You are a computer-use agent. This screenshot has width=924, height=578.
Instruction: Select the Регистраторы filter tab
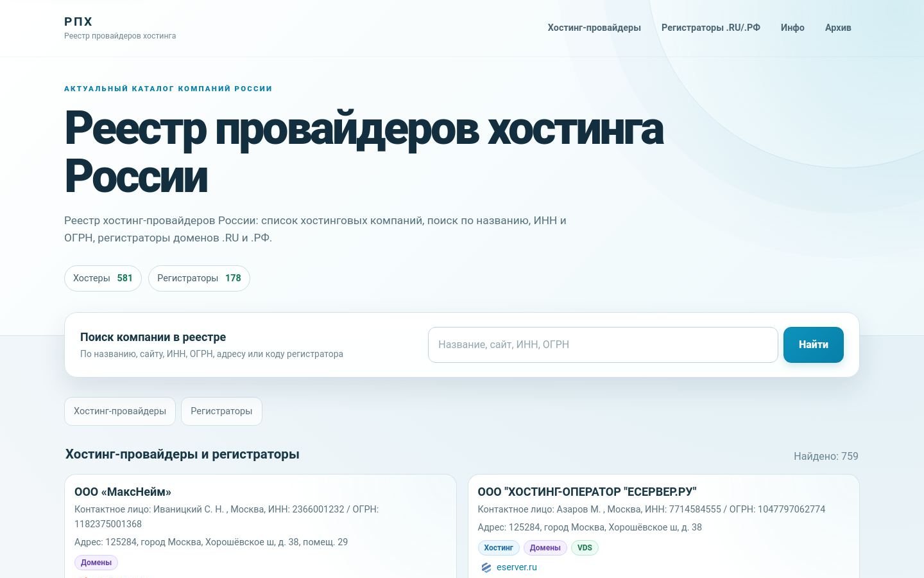(x=221, y=411)
